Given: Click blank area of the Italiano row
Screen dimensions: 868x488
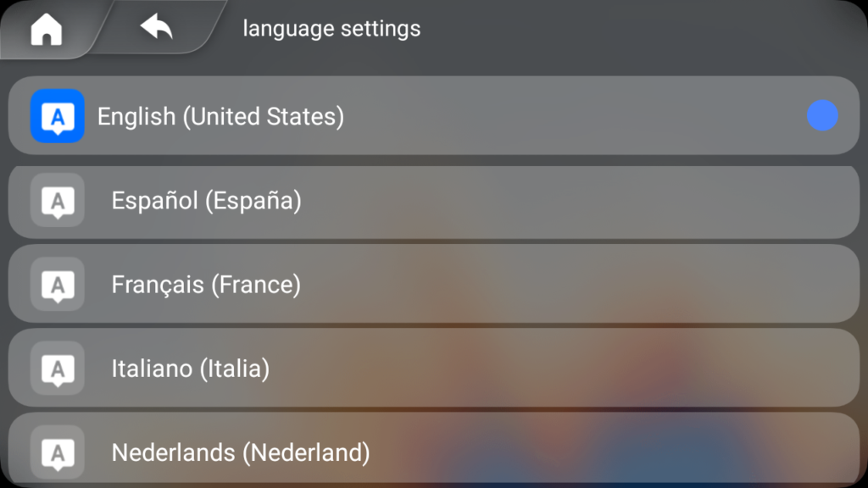Looking at the screenshot, I should pyautogui.click(x=565, y=369).
